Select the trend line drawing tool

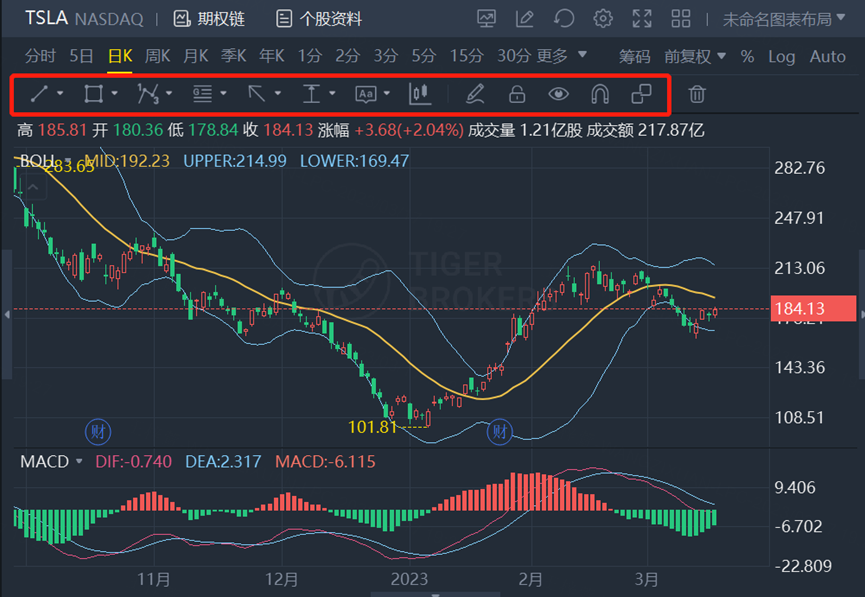[x=40, y=94]
